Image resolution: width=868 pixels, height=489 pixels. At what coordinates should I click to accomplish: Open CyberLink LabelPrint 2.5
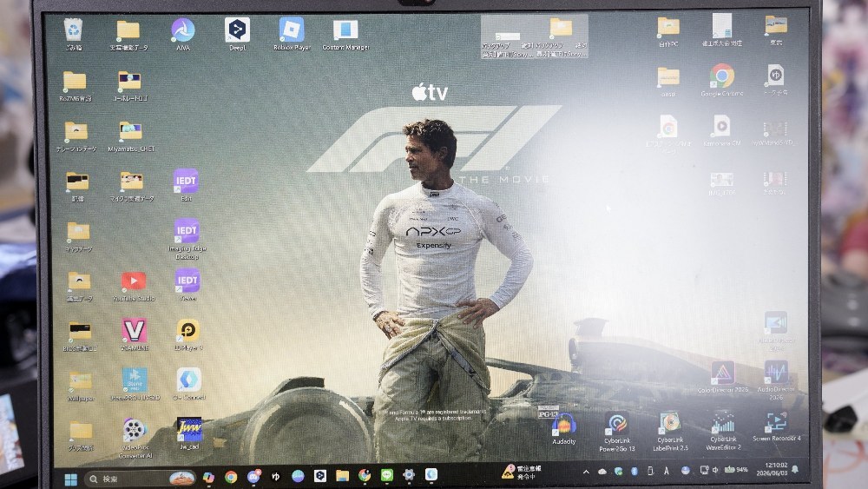(x=670, y=432)
